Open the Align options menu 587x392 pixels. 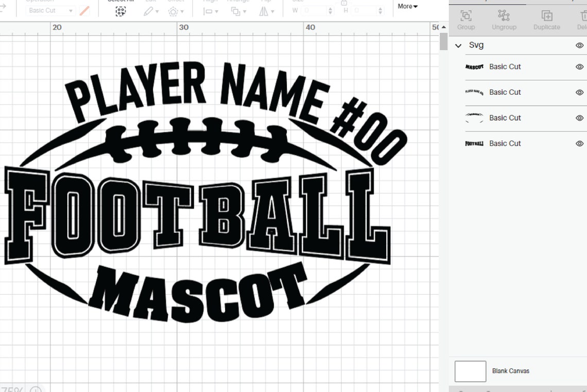211,12
